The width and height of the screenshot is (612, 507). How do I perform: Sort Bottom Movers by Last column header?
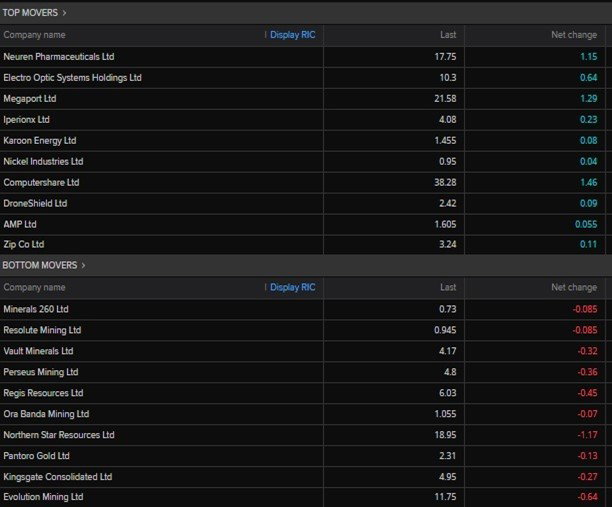[448, 287]
